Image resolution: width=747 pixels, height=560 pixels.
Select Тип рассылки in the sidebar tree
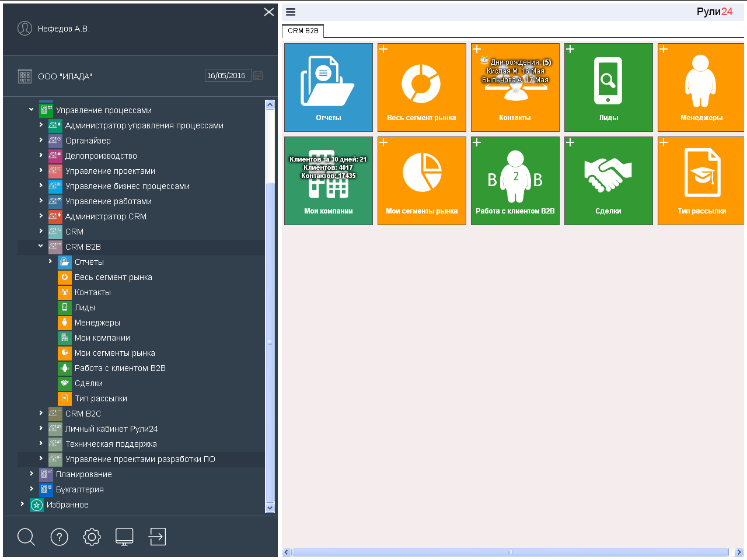(x=100, y=398)
